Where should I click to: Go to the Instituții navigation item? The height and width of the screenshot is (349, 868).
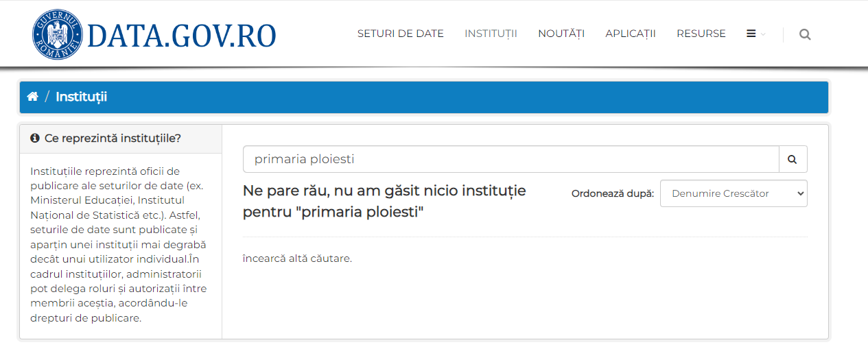[491, 34]
